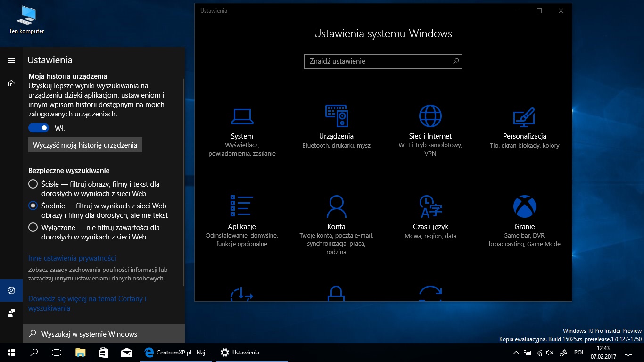
Task: Close the Ustawienia window
Action: [561, 11]
